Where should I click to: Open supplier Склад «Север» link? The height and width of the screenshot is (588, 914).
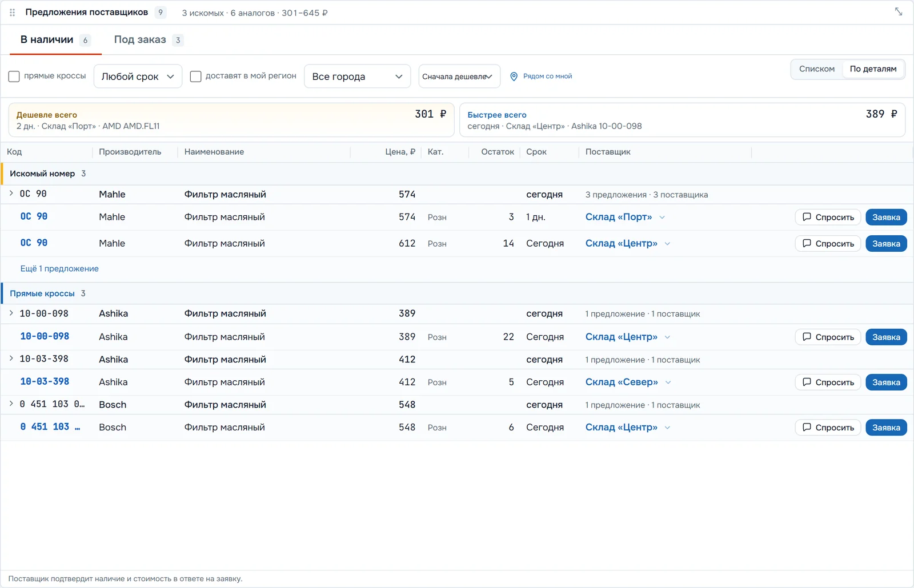[x=622, y=382]
